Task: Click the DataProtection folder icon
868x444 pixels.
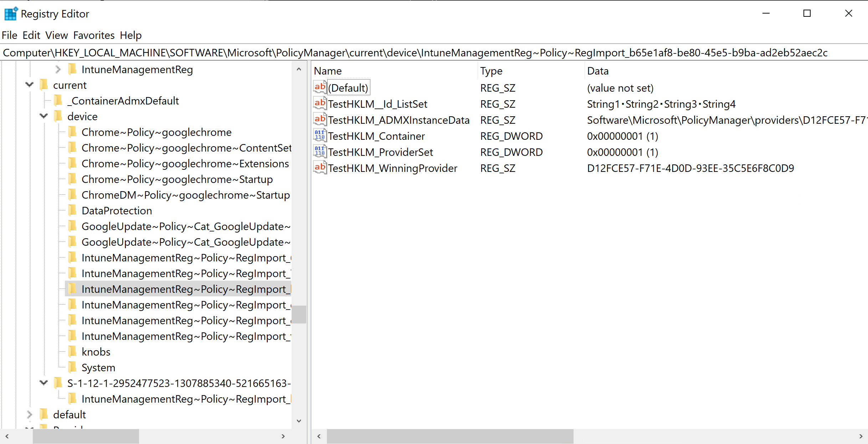Action: (72, 210)
